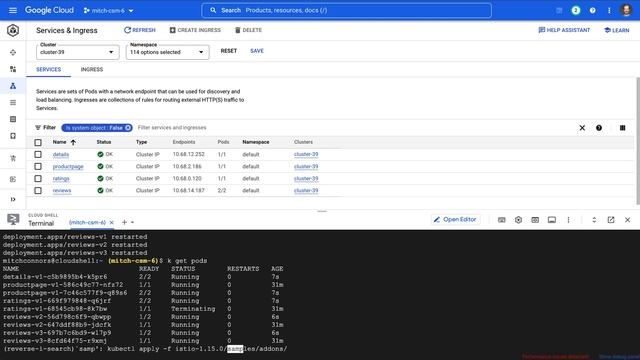Go to Google Cloud home logo
The height and width of the screenshot is (360, 640).
49,10
